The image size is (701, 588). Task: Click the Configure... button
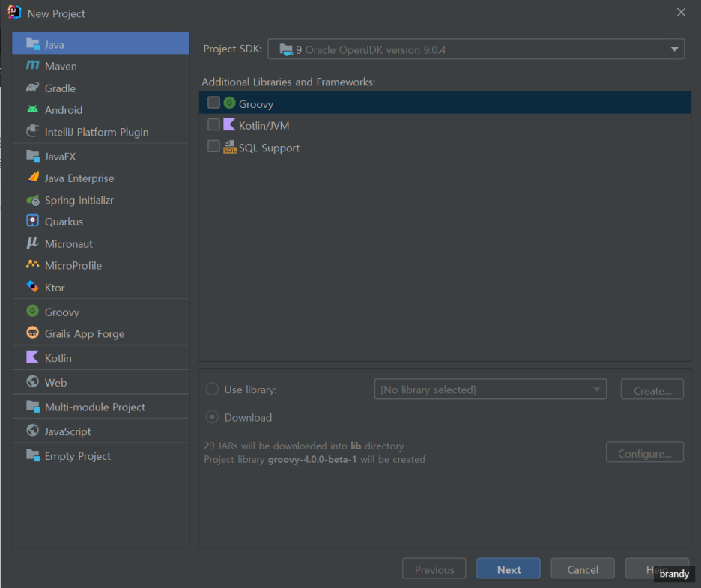pos(645,452)
